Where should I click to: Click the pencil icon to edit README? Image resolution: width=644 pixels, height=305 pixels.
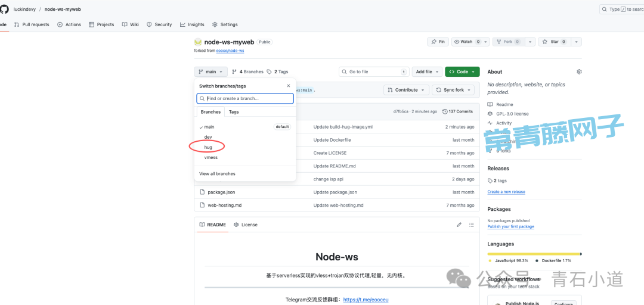tap(459, 225)
